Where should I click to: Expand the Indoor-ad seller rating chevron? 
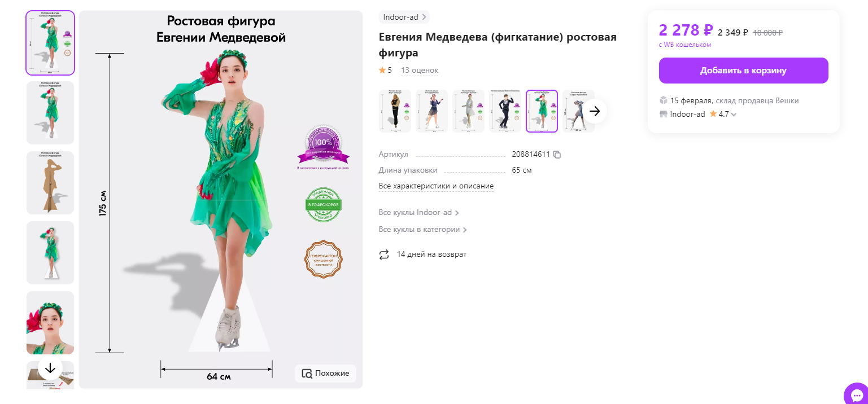coord(734,115)
